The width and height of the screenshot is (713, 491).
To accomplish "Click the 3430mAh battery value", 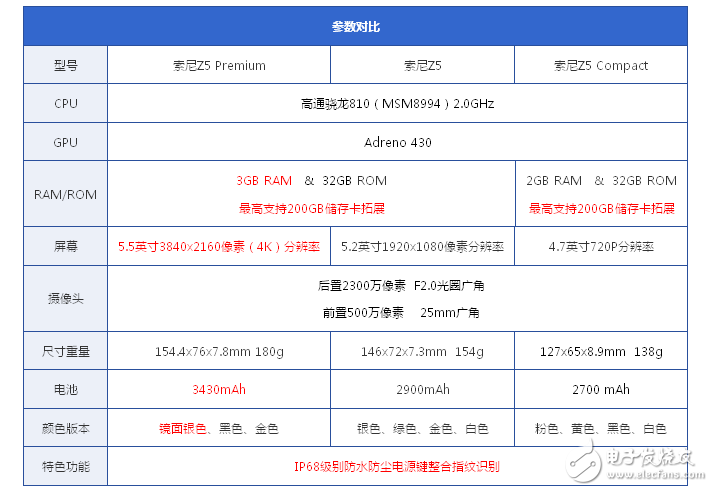I will 219,389.
